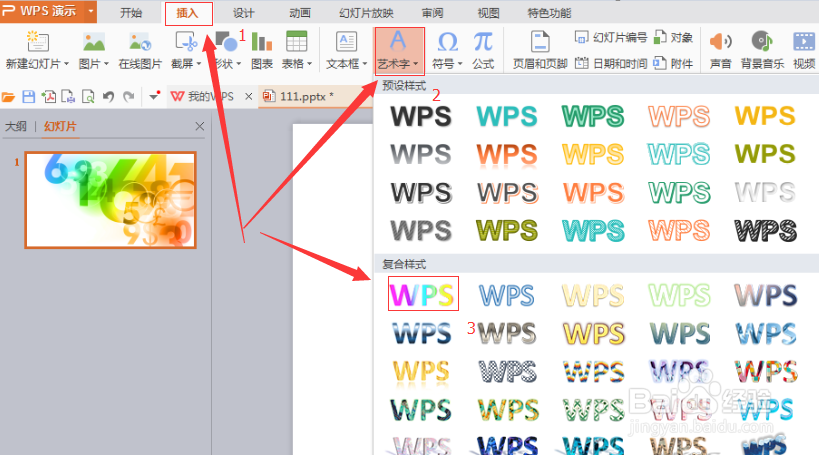Export to PDF from quick toolbar

49,97
